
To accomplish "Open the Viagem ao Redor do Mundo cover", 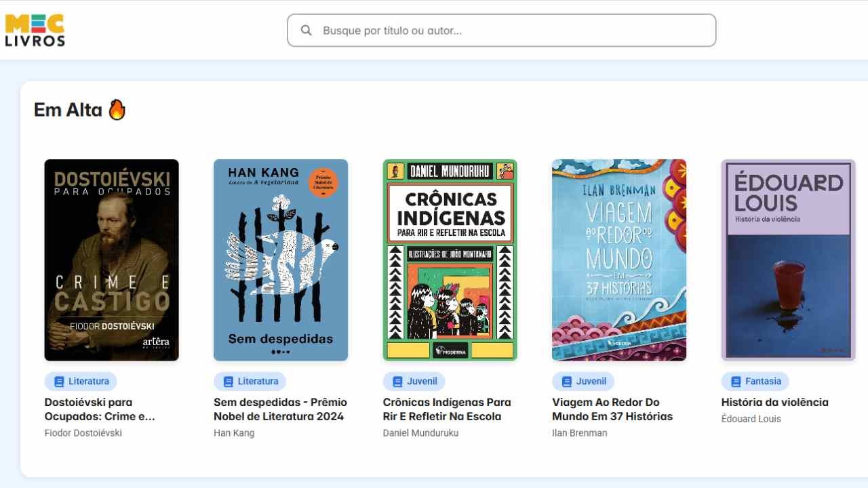I will [x=619, y=260].
